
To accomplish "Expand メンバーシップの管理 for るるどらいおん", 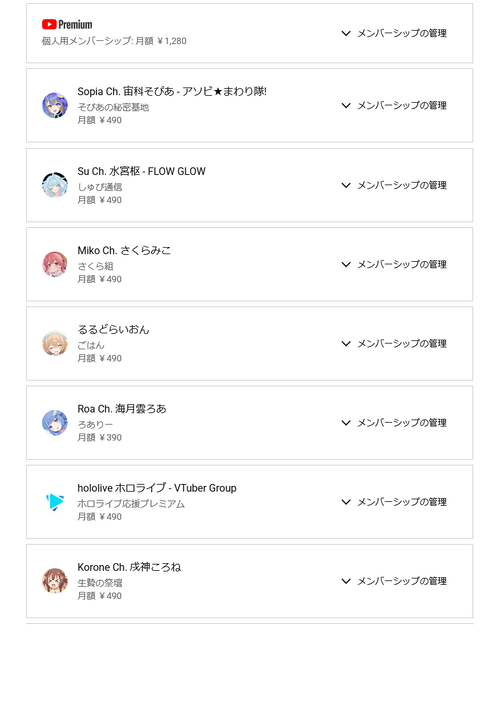I will 394,343.
